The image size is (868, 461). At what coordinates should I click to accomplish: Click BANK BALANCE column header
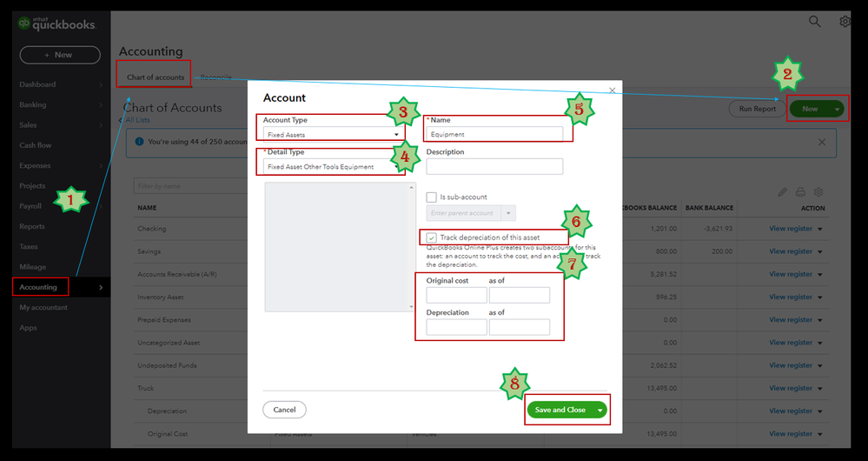(709, 209)
